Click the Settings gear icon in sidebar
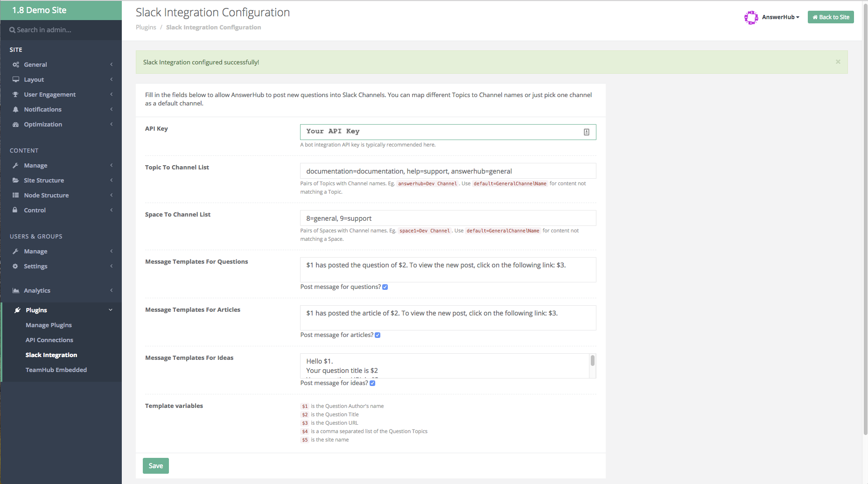The image size is (868, 484). [15, 266]
